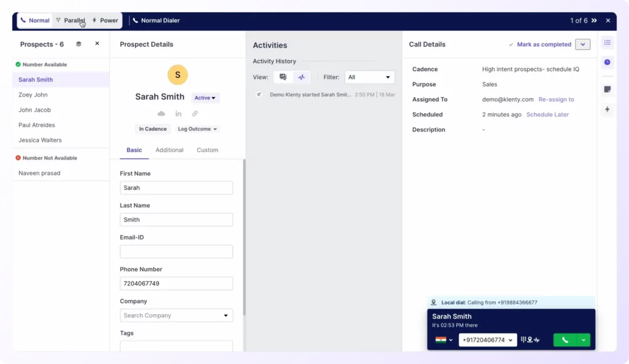Open the notes panel icon in right sidebar
Image resolution: width=629 pixels, height=364 pixels.
tap(607, 88)
